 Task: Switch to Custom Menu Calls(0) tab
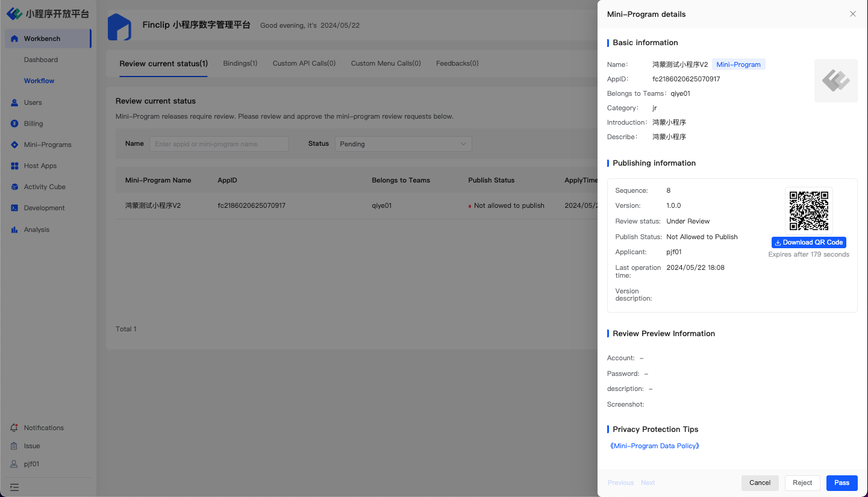tap(386, 63)
